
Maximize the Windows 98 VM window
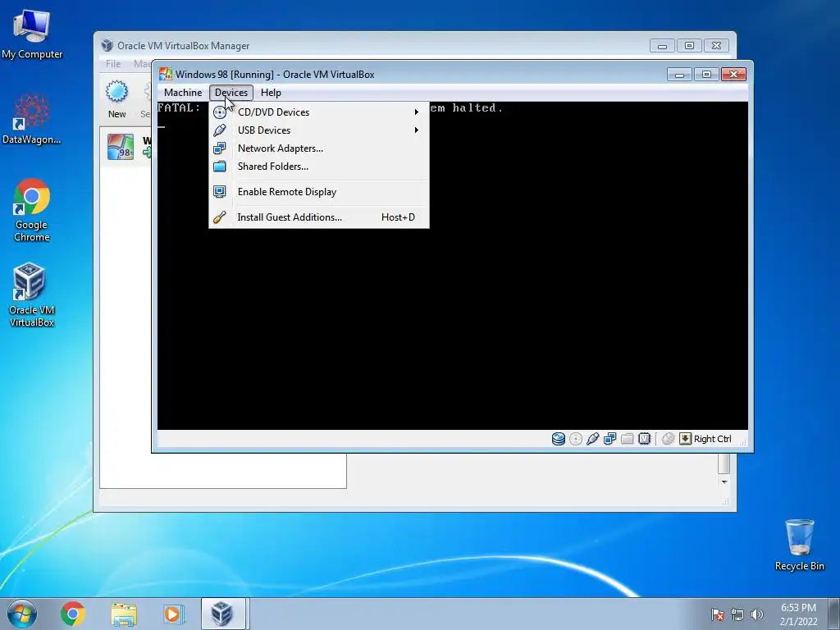click(x=706, y=75)
